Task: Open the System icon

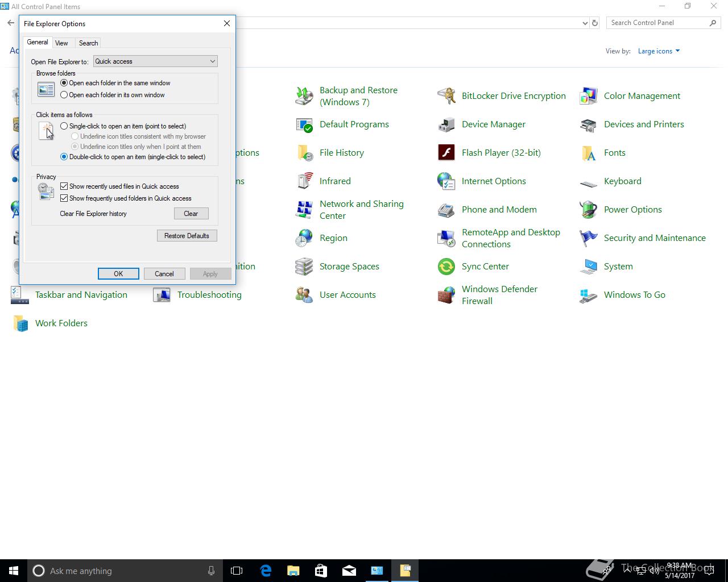Action: [x=589, y=267]
